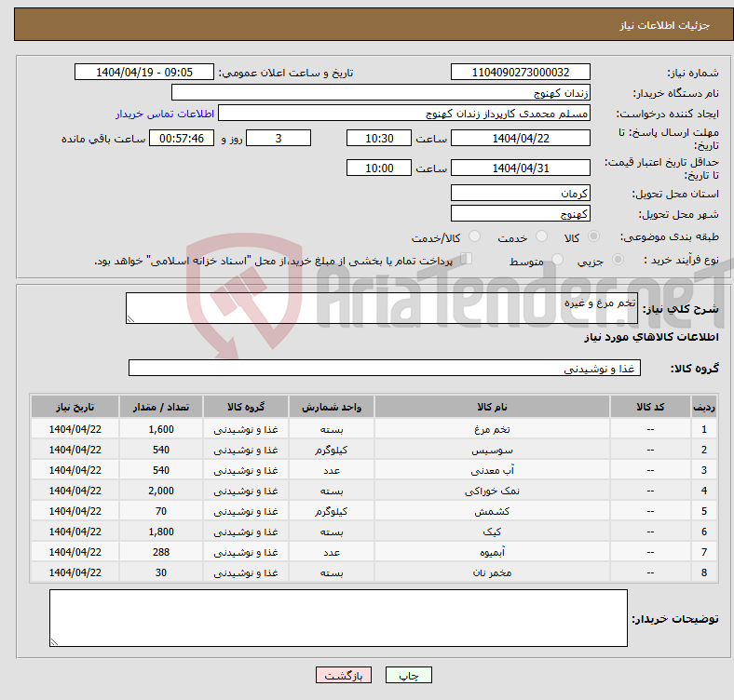Click the بازگشت (back) button

pyautogui.click(x=344, y=675)
